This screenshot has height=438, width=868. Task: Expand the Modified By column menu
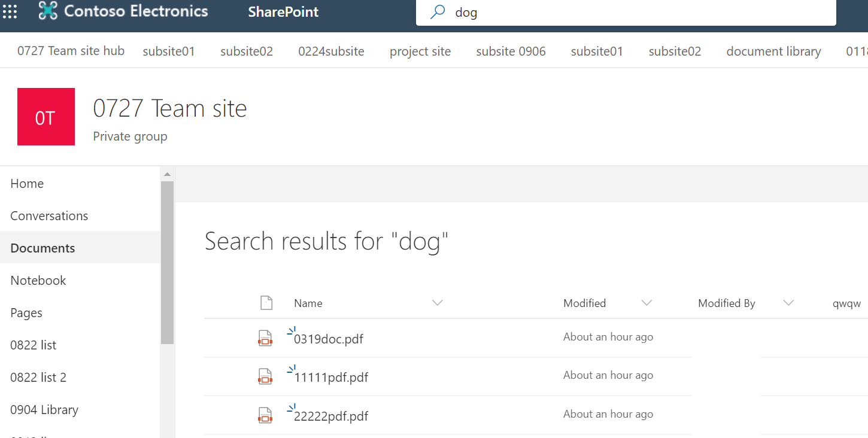click(788, 303)
